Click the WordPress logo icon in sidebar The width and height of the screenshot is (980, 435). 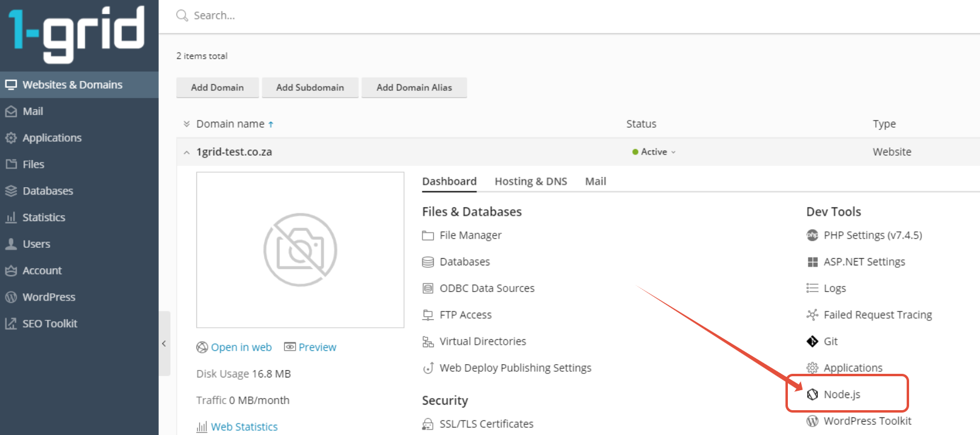pos(11,297)
